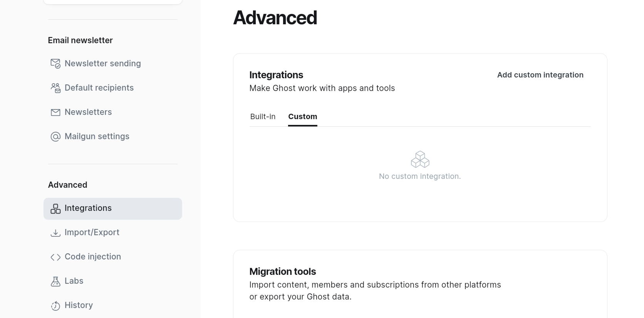Image resolution: width=644 pixels, height=318 pixels.
Task: Click the Labs flask icon
Action: (55, 281)
